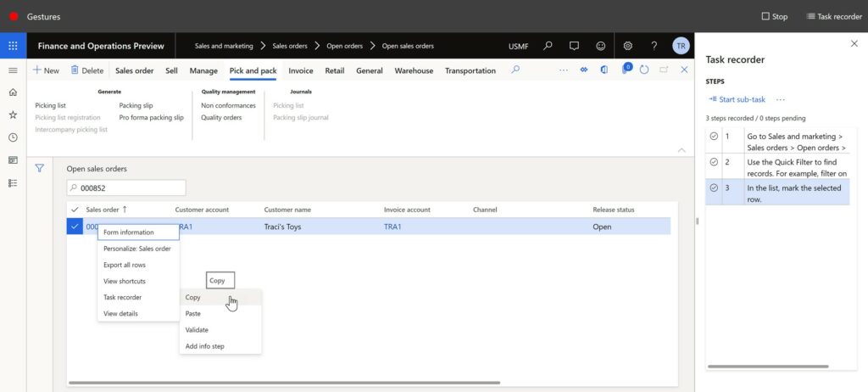
Task: Choose Copy in the context submenu
Action: [x=220, y=297]
